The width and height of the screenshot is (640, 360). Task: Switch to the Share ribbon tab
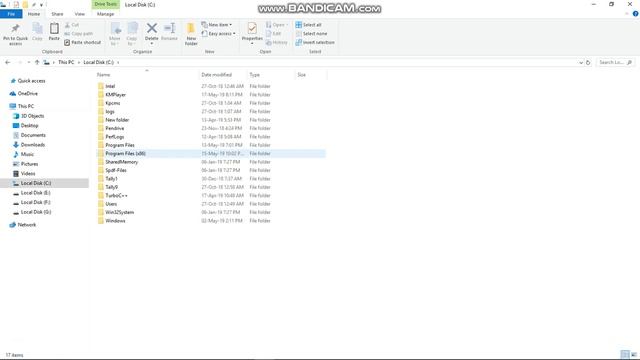57,14
